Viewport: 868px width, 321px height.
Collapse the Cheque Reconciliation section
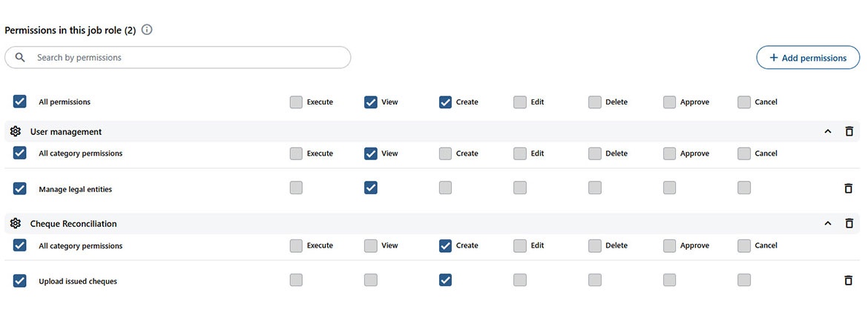(x=828, y=223)
